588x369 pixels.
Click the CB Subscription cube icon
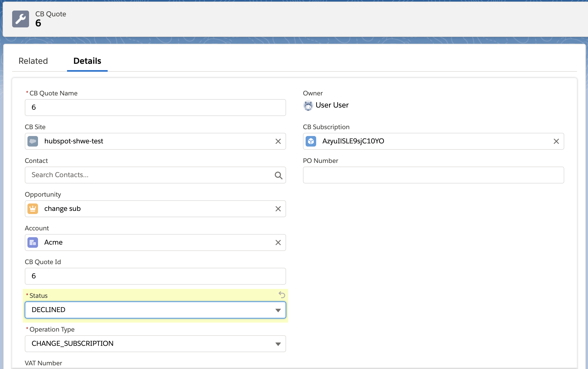point(311,141)
